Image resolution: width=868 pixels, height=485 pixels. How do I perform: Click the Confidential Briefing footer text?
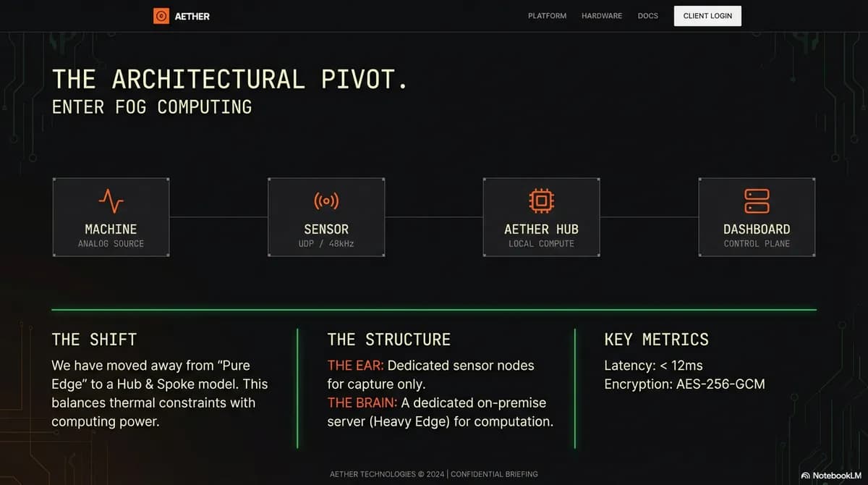coord(494,474)
